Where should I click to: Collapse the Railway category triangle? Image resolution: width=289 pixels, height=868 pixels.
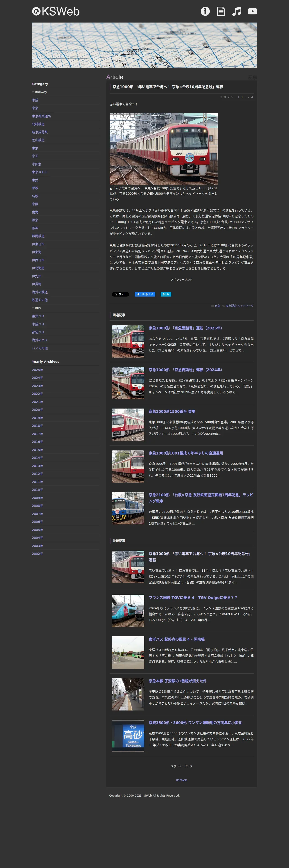(33, 92)
